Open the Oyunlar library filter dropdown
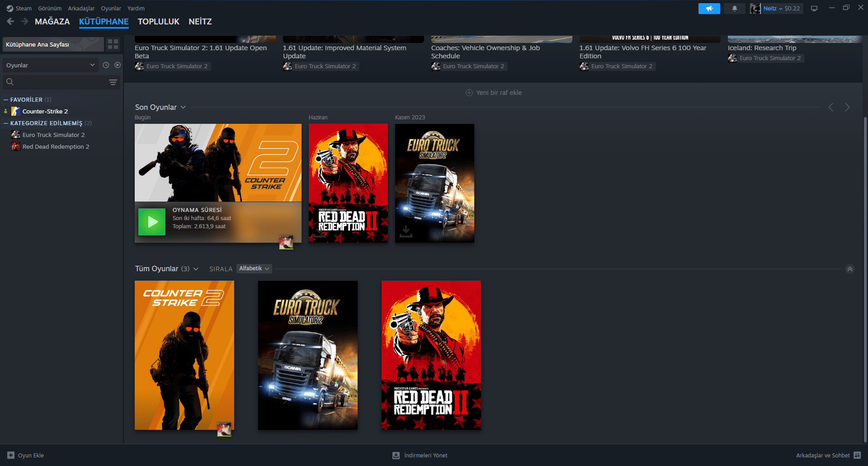Image resolution: width=868 pixels, height=466 pixels. point(50,65)
